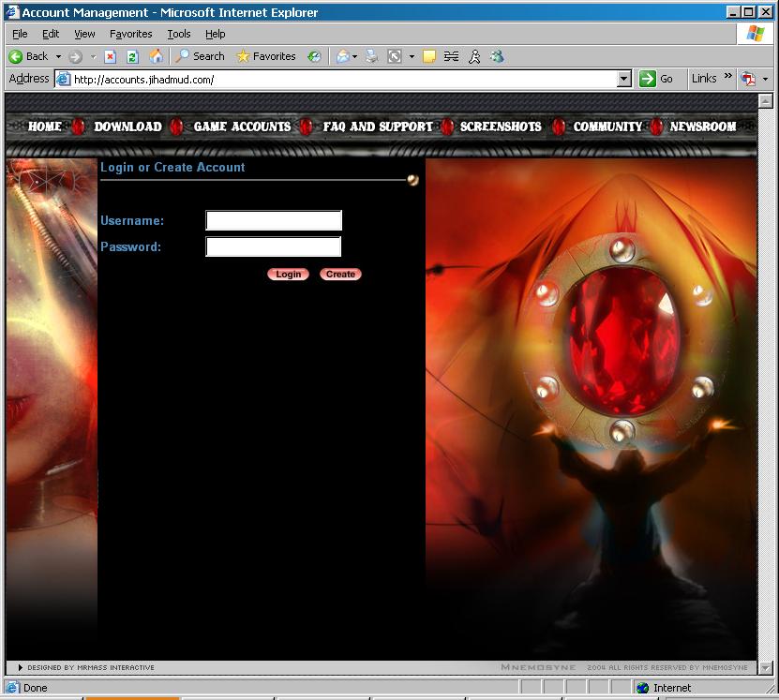This screenshot has width=779, height=700.
Task: Open the History globe icon
Action: [x=314, y=56]
